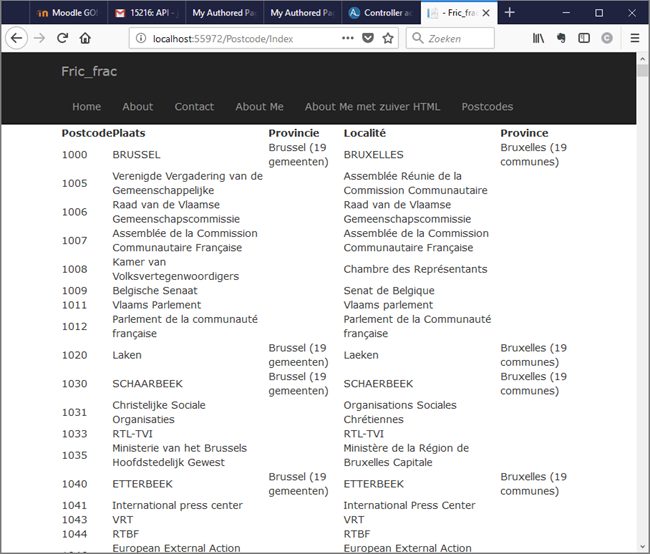650x554 pixels.
Task: Click the browser back arrow button
Action: pos(17,38)
